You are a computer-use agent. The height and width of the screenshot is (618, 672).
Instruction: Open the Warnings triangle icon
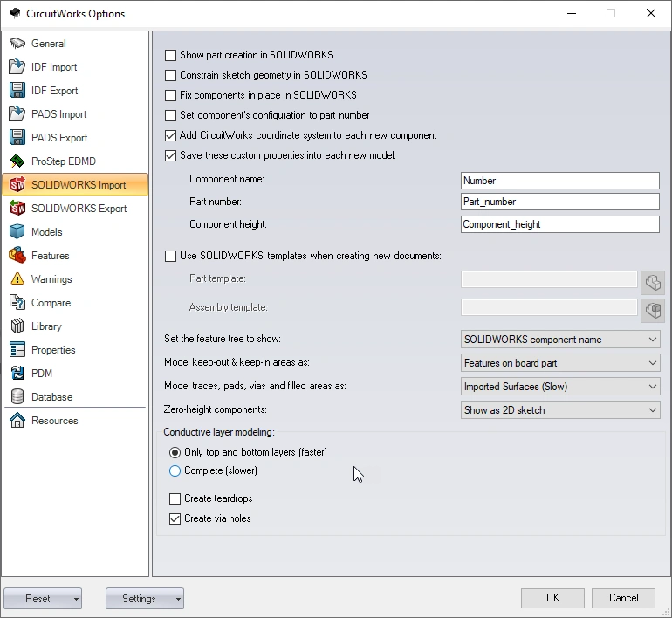pyautogui.click(x=17, y=279)
